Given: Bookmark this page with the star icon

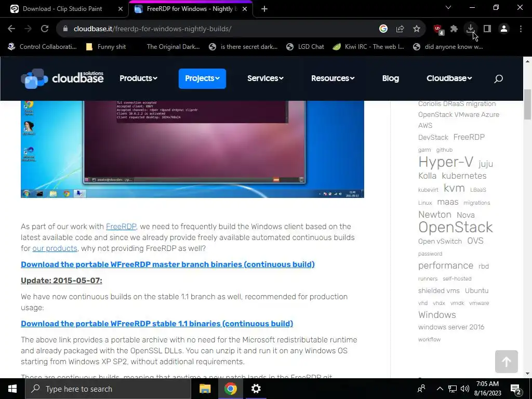Looking at the screenshot, I should tap(417, 29).
